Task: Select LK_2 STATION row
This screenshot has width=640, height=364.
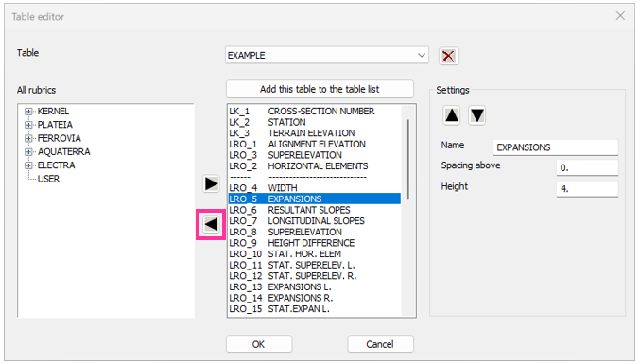Action: (x=314, y=122)
